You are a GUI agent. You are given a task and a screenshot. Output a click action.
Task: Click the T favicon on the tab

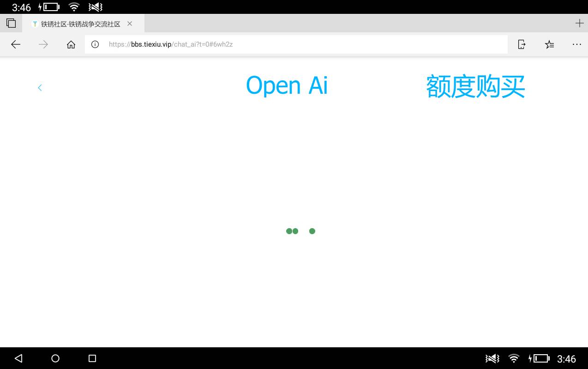[x=35, y=24]
